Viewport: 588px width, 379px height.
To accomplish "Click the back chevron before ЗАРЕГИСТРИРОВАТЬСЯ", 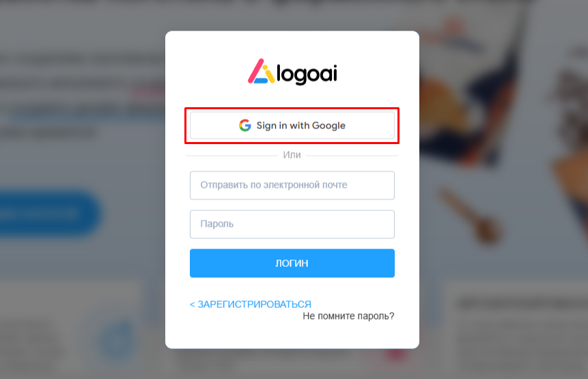I will 193,305.
